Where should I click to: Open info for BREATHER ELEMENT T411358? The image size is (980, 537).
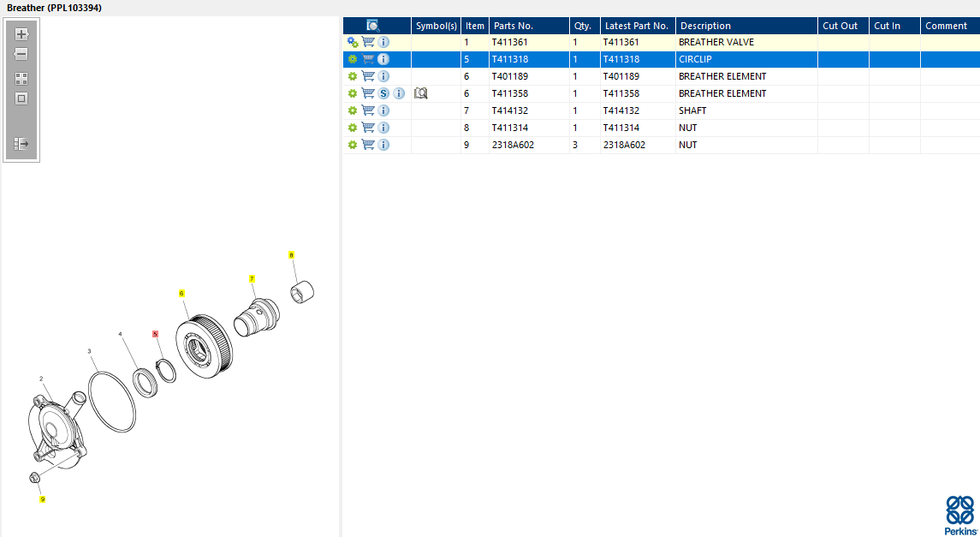(x=399, y=93)
